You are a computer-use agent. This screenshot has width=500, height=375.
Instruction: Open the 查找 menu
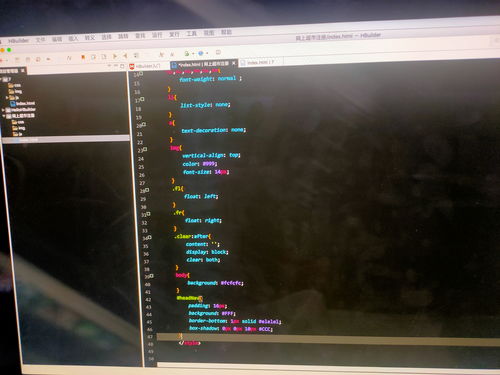tap(140, 36)
